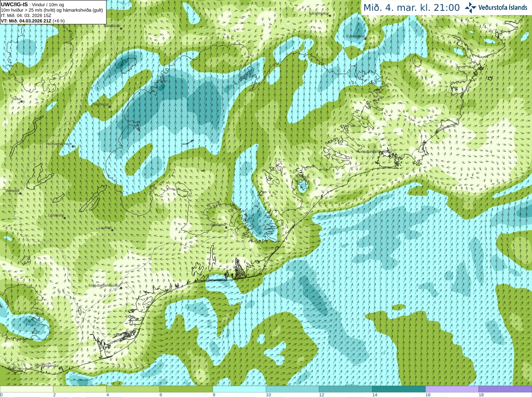
Task: Select the Vatnsfell station label
Action: pos(12,191)
